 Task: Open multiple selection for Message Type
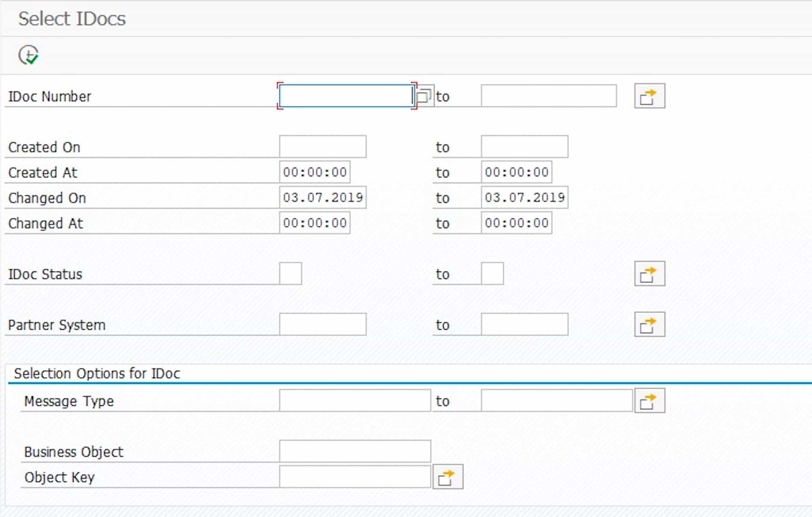[649, 400]
